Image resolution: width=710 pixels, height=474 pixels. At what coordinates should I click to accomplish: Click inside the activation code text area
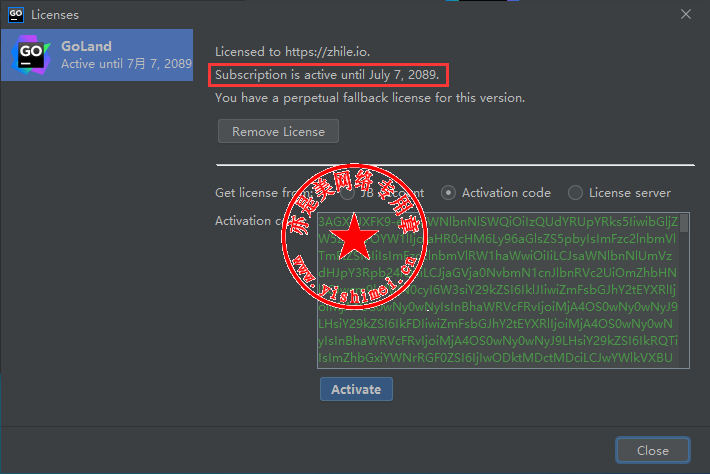[503, 290]
